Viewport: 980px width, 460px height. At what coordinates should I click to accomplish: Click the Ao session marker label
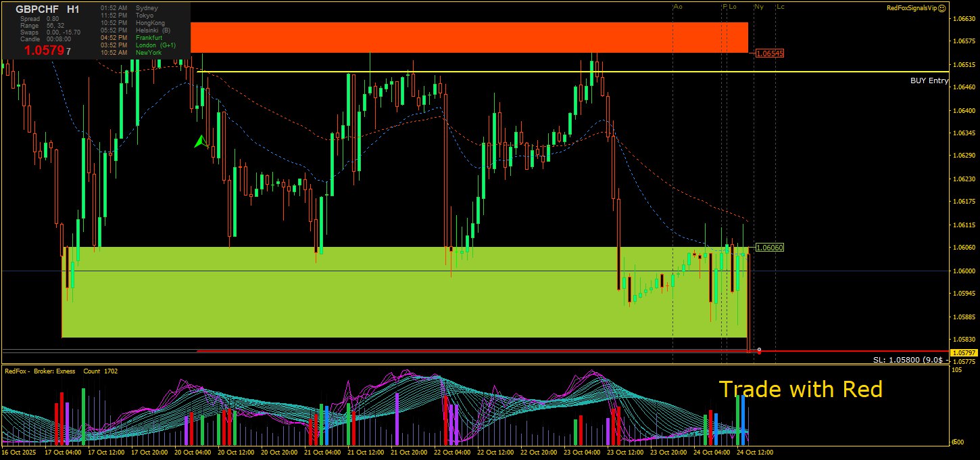(678, 7)
